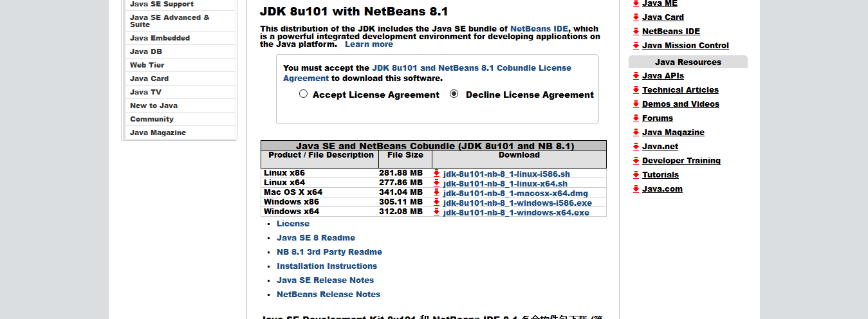Open Java Embedded in left sidebar menu
The width and height of the screenshot is (868, 319).
(160, 38)
